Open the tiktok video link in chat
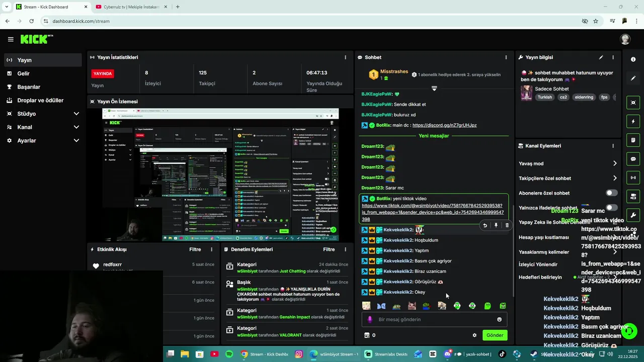 pyautogui.click(x=433, y=212)
